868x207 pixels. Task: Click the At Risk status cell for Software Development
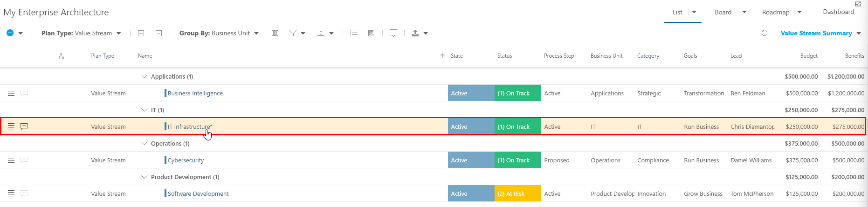518,194
